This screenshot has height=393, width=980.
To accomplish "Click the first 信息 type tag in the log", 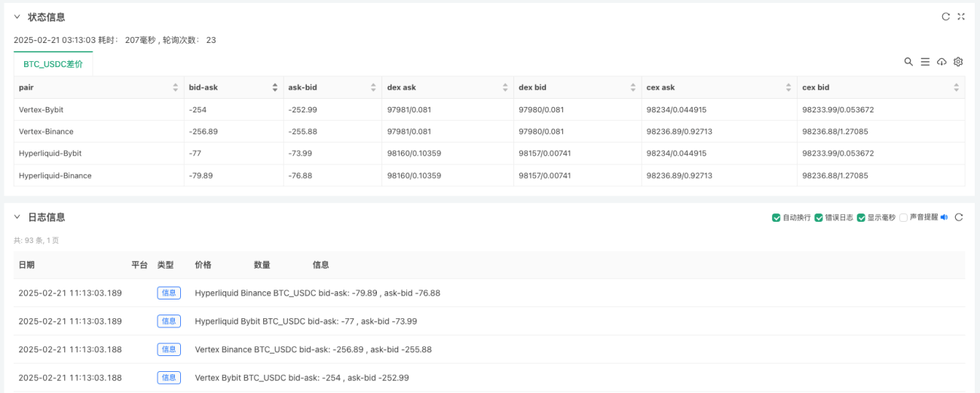I will (169, 293).
